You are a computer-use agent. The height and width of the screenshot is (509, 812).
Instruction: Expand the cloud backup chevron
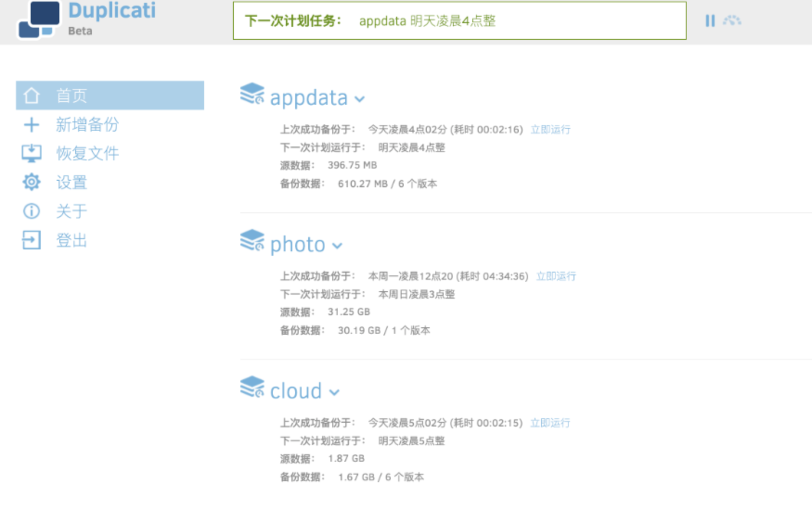(x=334, y=392)
